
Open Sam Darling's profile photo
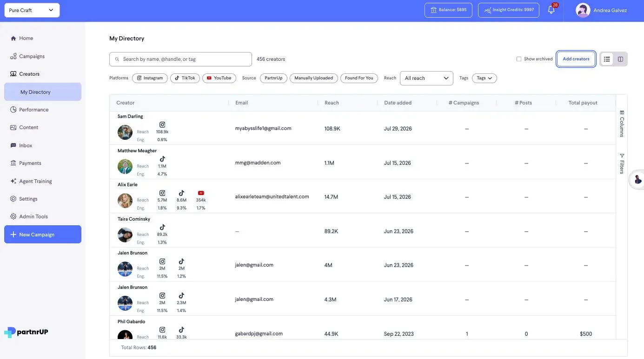pos(125,132)
